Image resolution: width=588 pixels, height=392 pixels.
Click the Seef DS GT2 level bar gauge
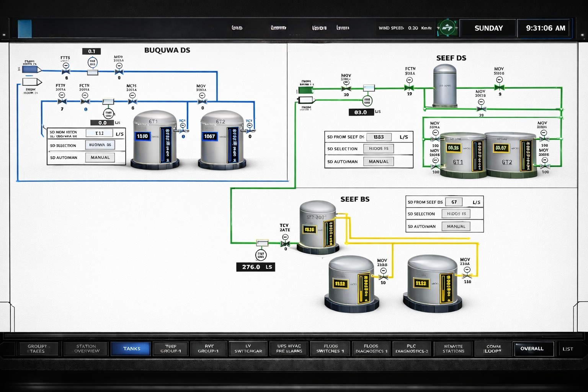point(528,156)
